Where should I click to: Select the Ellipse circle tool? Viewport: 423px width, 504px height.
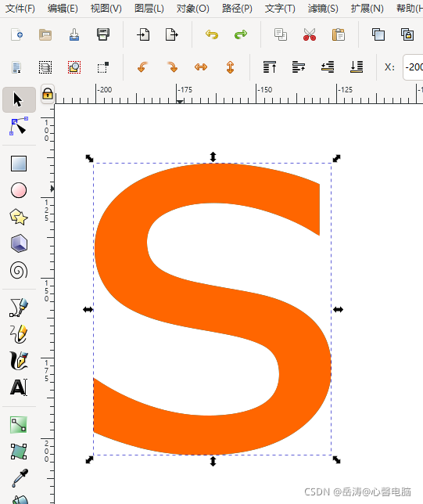point(19,190)
